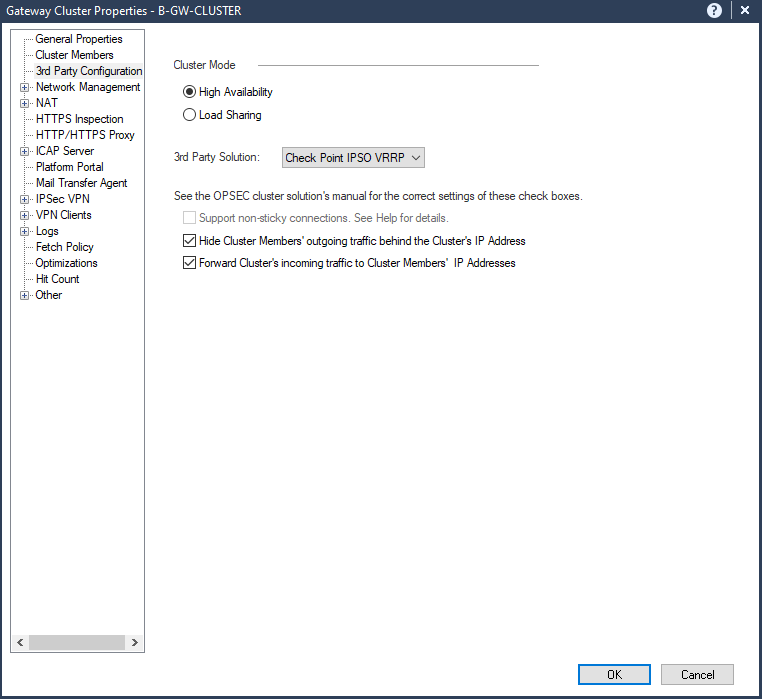Expand the VPN Clients tree node
Viewport: 762px width, 699px height.
[x=24, y=215]
